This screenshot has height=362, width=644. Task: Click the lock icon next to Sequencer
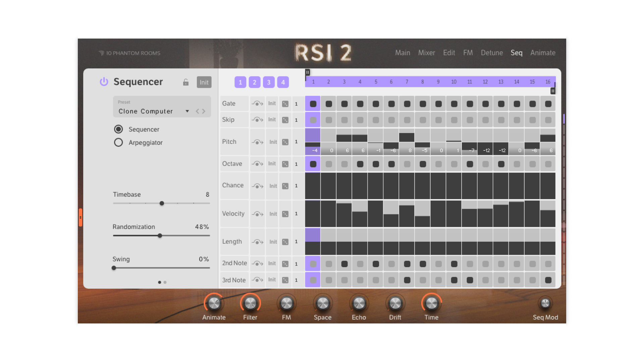[185, 82]
